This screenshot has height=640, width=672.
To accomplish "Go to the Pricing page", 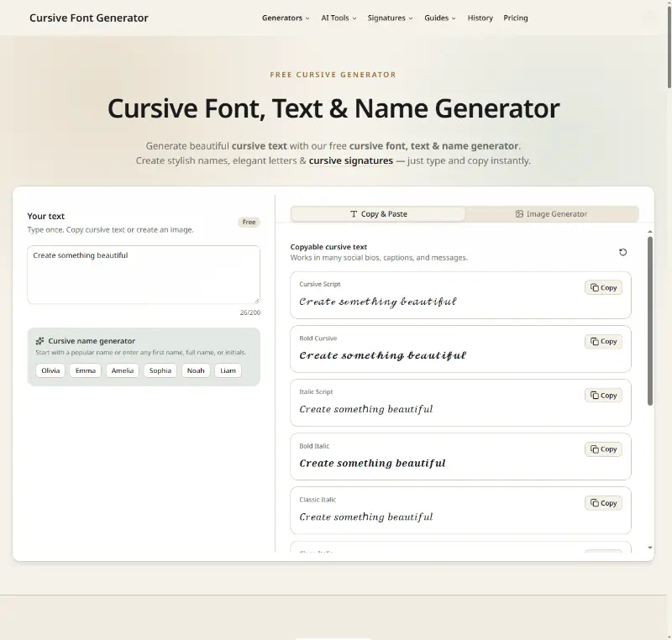I will pos(515,18).
